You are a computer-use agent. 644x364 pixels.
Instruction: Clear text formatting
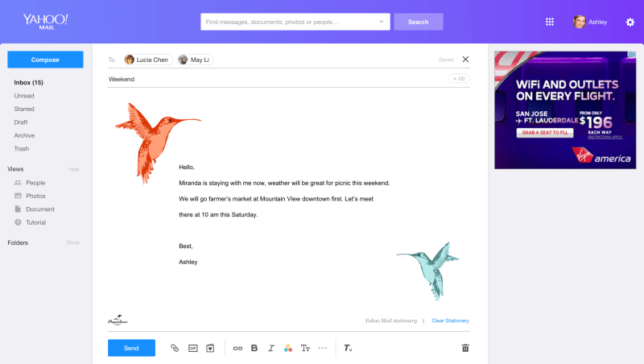coord(348,348)
